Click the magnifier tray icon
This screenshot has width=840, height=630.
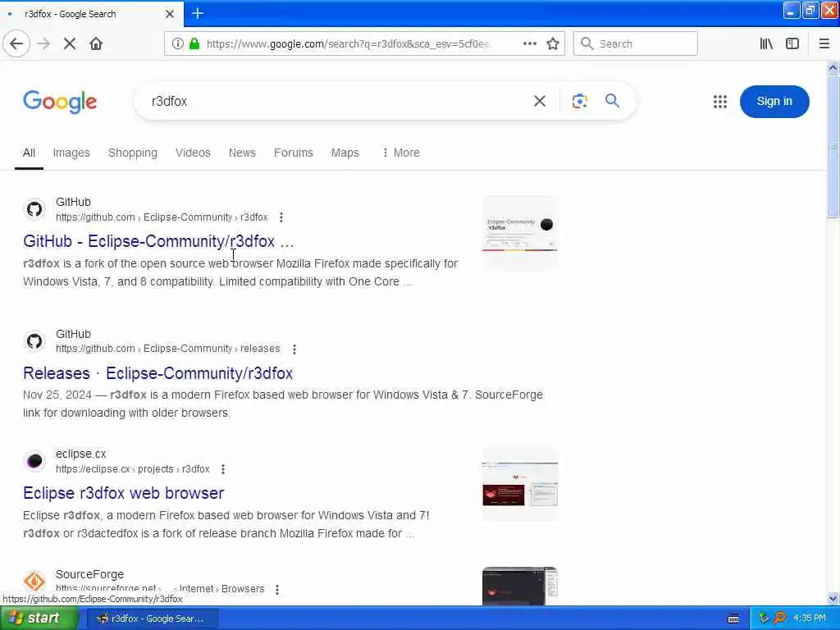(x=779, y=619)
